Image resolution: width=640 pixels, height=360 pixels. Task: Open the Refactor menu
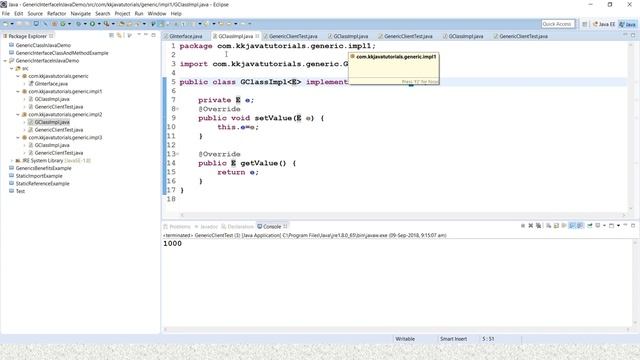[56, 13]
